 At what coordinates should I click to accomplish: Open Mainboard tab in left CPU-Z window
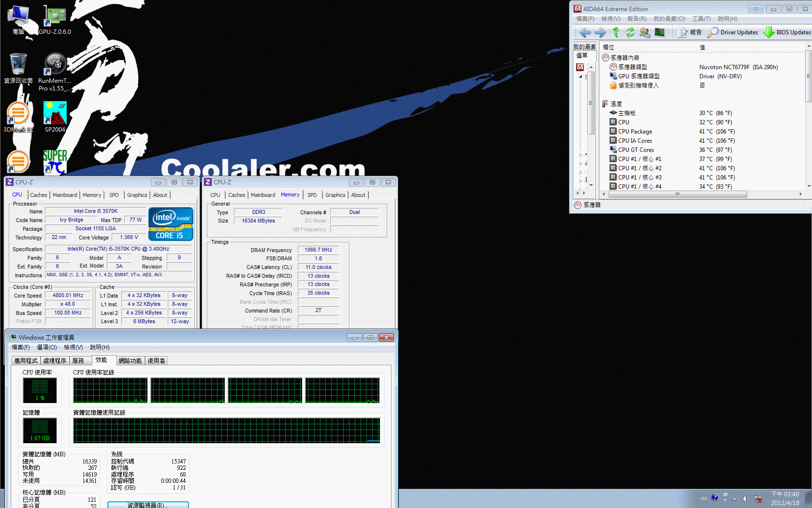tap(65, 195)
